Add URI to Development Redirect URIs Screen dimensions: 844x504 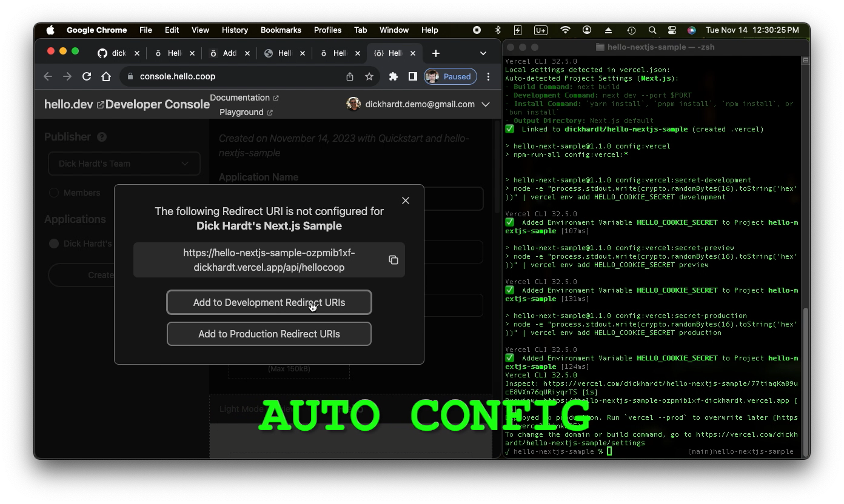click(269, 302)
